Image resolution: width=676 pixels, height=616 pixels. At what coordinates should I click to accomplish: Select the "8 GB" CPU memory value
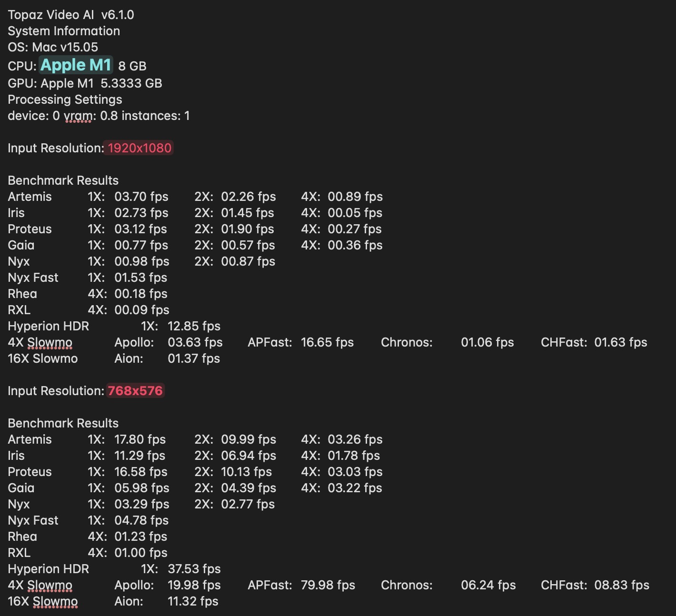click(x=132, y=66)
